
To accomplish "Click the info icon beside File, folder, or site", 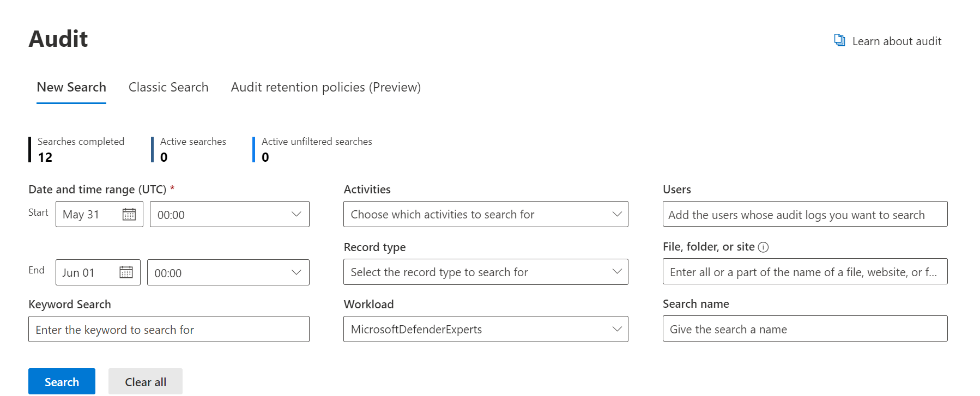I will [x=764, y=247].
